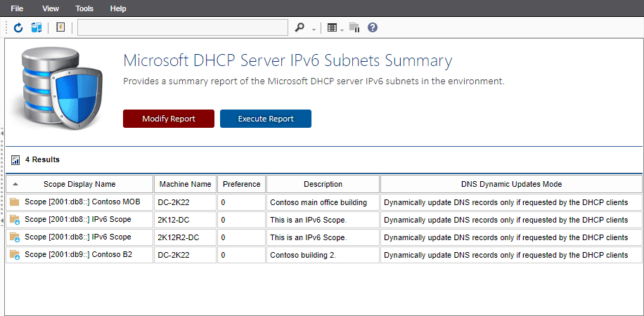This screenshot has width=644, height=316.
Task: Click the DNS Dynamic Updates Mode header
Action: [511, 184]
